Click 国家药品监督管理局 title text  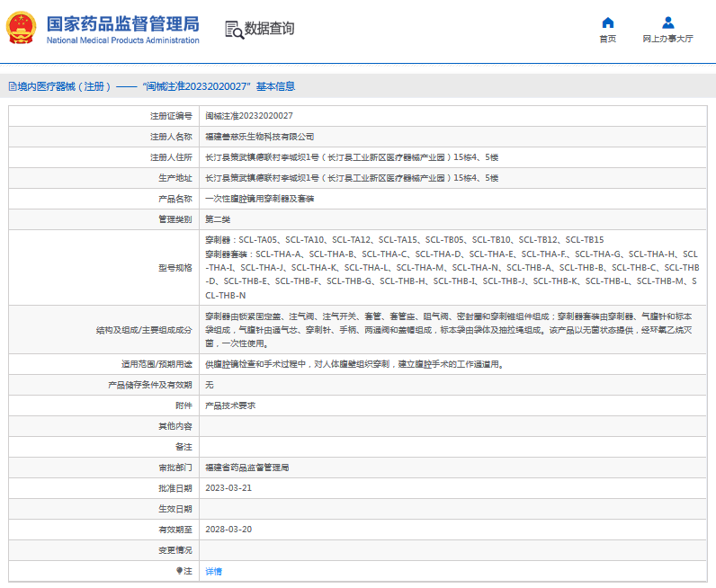click(x=123, y=23)
